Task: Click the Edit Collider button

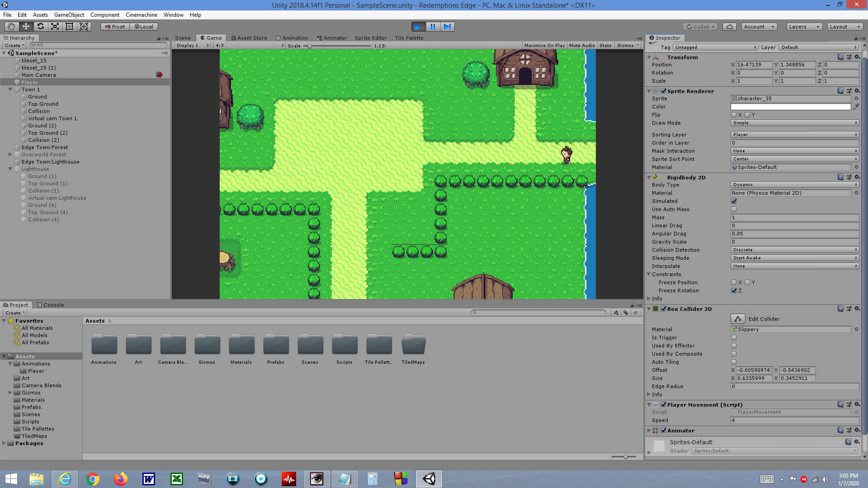Action: [x=738, y=319]
